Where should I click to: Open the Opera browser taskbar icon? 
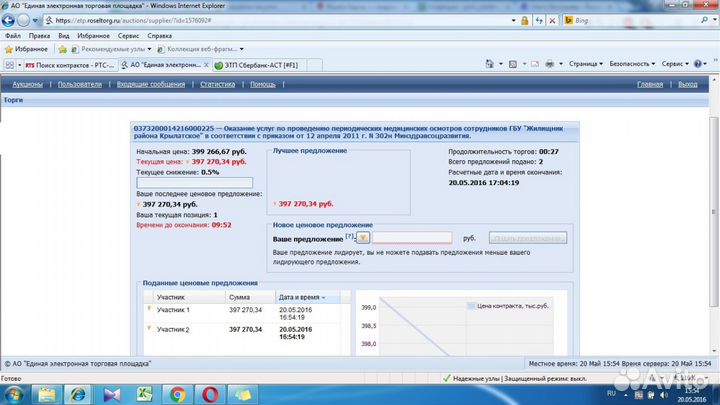point(211,394)
